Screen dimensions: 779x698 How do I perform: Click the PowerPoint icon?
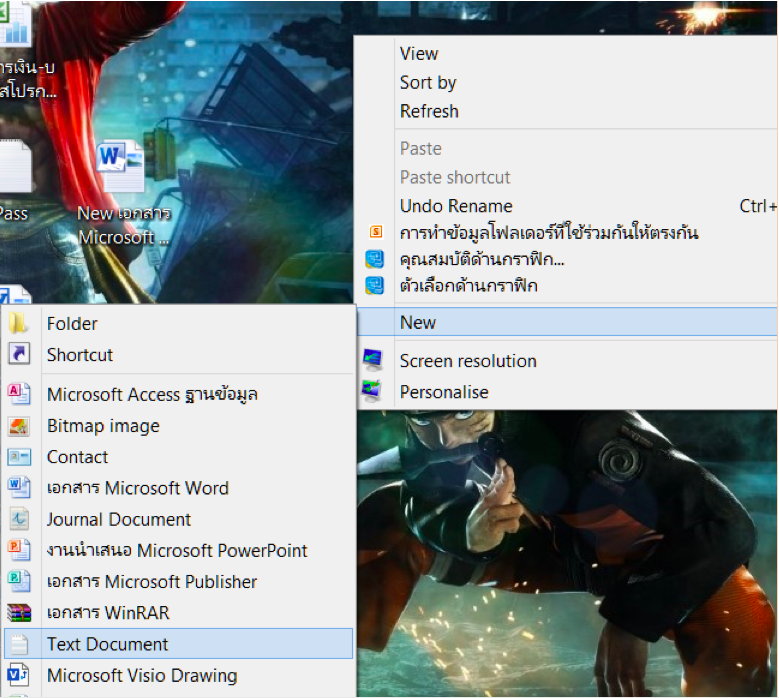click(x=19, y=550)
